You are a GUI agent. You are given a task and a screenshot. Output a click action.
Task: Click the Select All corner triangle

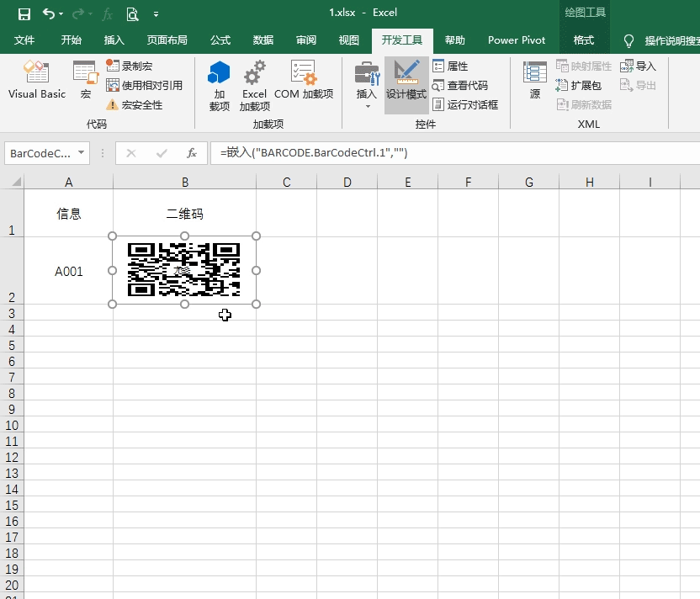click(17, 181)
